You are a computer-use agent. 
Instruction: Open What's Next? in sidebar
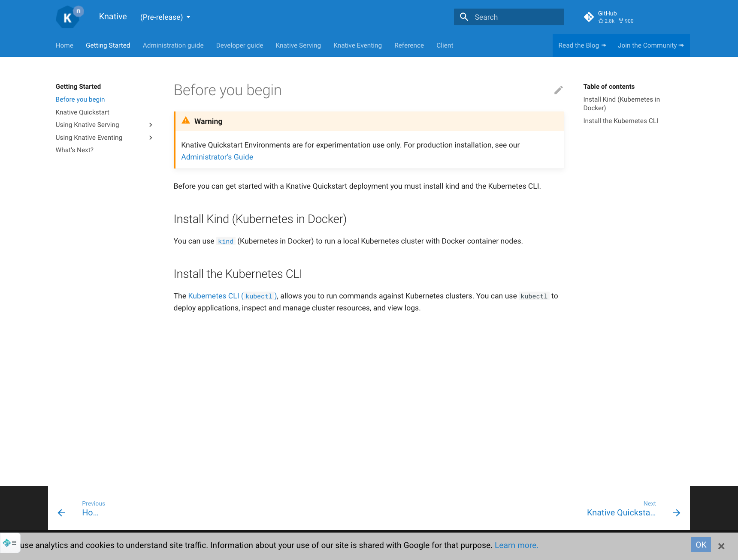[74, 150]
